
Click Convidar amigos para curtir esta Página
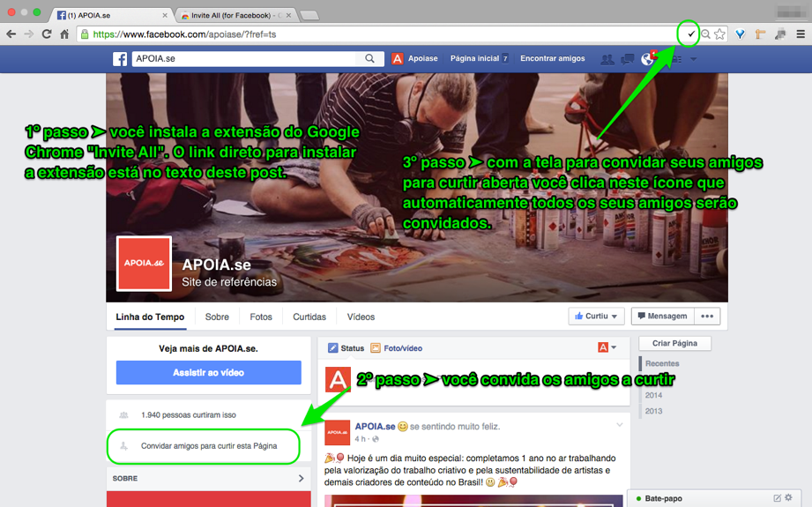click(209, 446)
